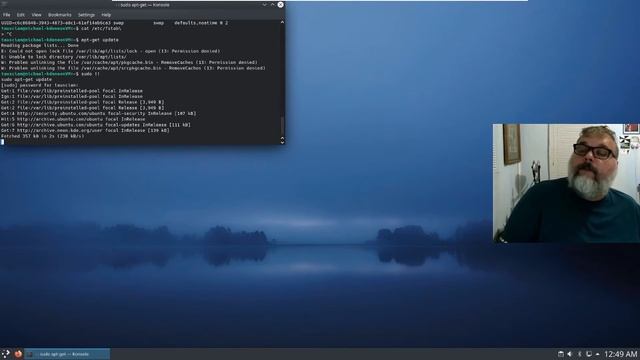Click the Konsole scrollbar handle
640x360 pixels.
[282, 127]
